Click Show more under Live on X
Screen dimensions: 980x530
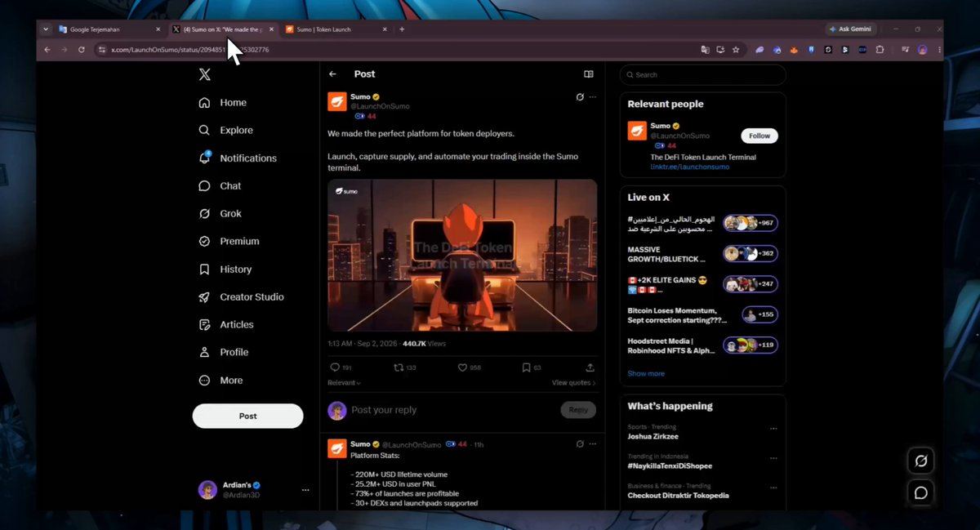(x=646, y=373)
